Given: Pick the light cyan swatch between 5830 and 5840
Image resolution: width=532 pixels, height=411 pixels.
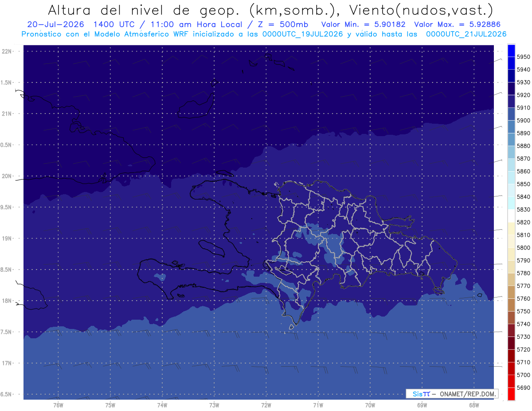Looking at the screenshot, I should coord(511,203).
